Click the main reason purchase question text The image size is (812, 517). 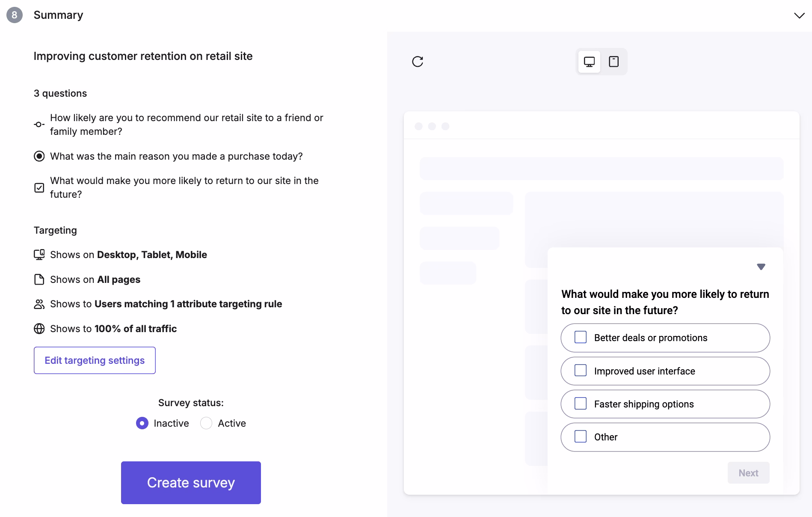(x=176, y=156)
